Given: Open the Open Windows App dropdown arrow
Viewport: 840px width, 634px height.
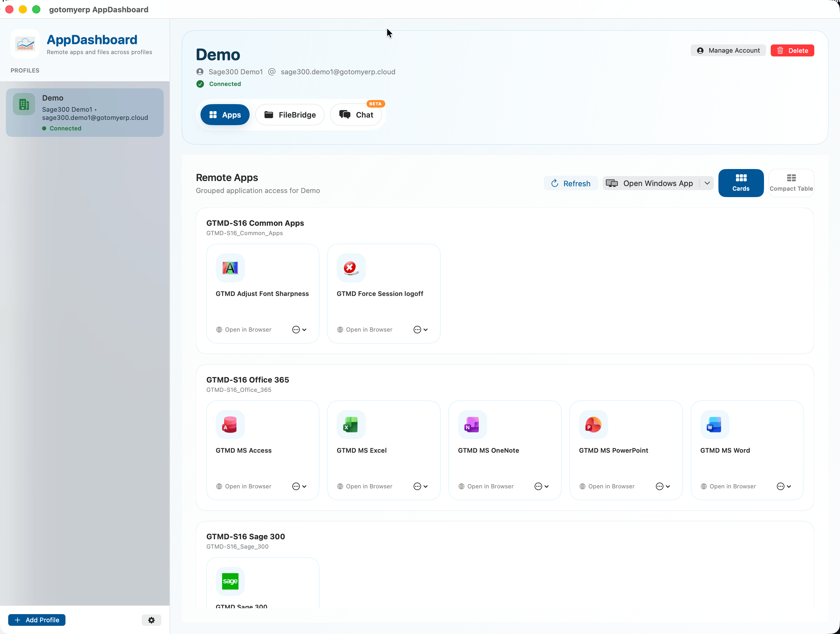Looking at the screenshot, I should pyautogui.click(x=707, y=183).
